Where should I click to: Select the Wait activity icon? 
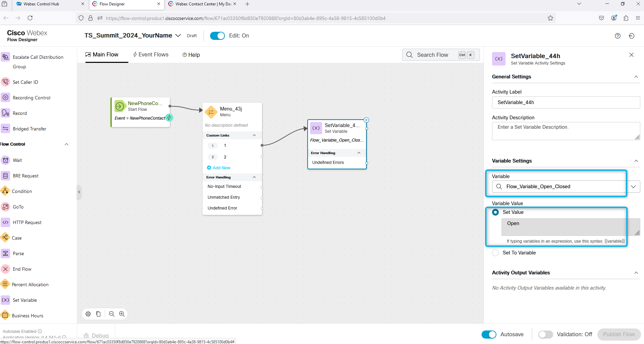coord(5,160)
